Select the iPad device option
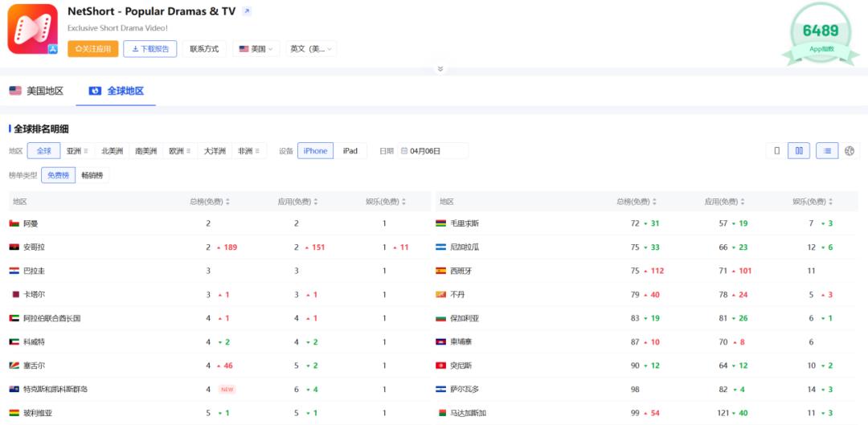Viewport: 868px width, 425px height. pyautogui.click(x=350, y=151)
